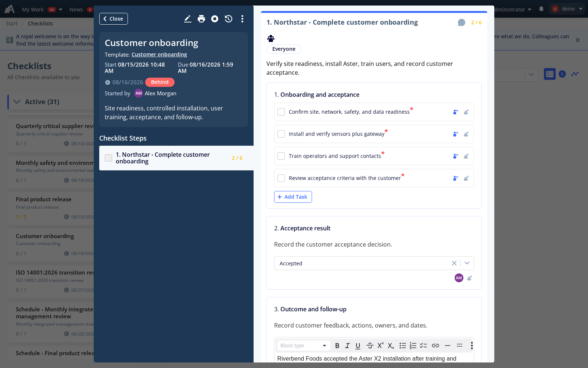Image resolution: width=588 pixels, height=368 pixels.
Task: Expand the My Work menu arrow
Action: point(61,10)
